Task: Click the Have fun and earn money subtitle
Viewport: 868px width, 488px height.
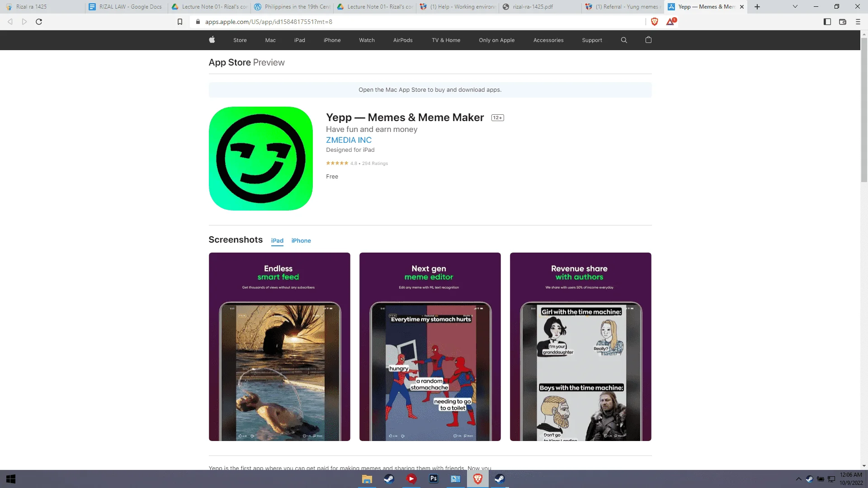Action: (x=372, y=129)
